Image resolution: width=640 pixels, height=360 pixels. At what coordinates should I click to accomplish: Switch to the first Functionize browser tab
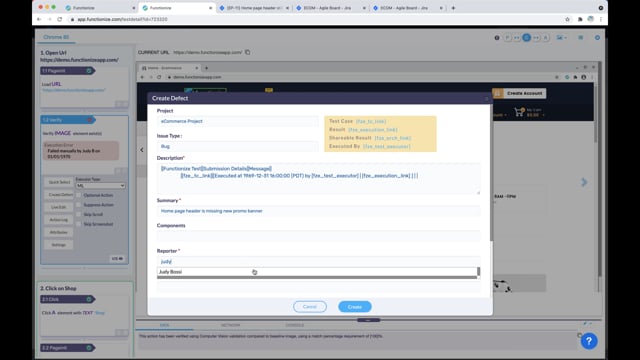click(100, 8)
